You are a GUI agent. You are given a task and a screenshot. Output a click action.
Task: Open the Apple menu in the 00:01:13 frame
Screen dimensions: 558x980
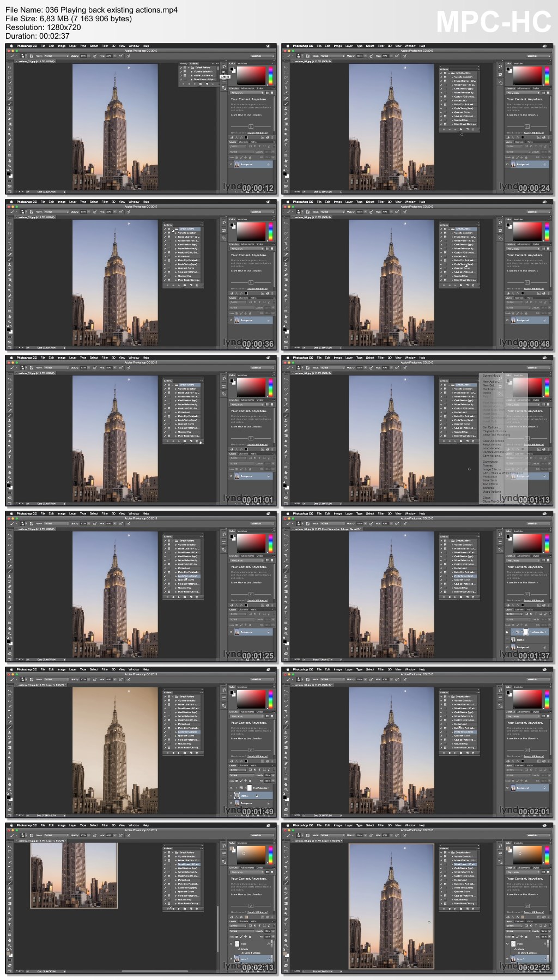(x=288, y=358)
